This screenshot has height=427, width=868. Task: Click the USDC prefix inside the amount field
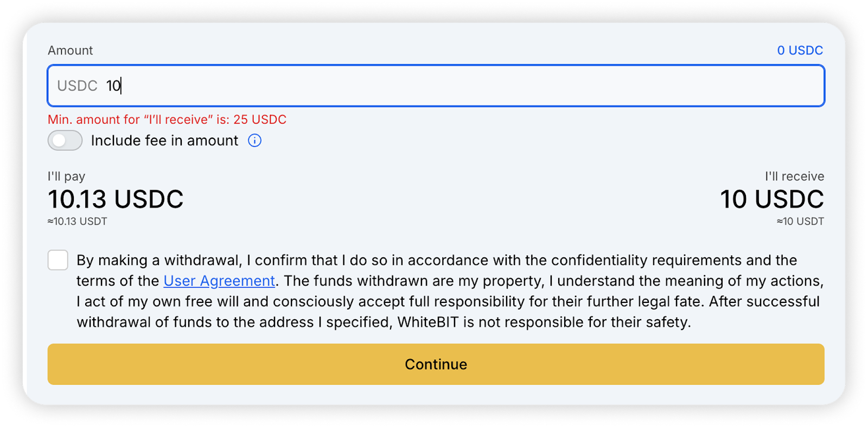[x=77, y=86]
